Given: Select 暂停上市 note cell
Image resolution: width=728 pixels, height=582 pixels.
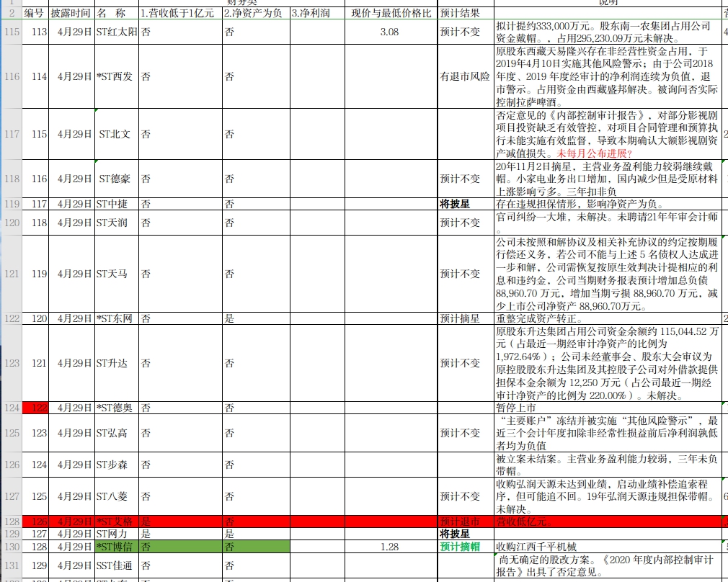Looking at the screenshot, I should coord(608,408).
